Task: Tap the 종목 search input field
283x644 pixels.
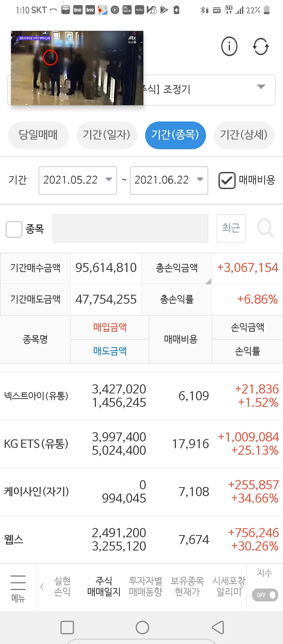Action: (130, 228)
